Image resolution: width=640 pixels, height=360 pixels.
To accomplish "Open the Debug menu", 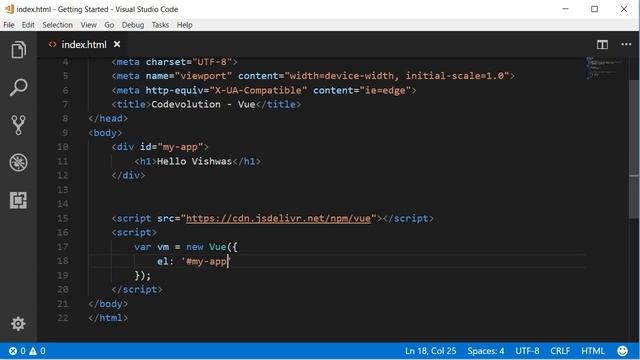I will pos(133,25).
